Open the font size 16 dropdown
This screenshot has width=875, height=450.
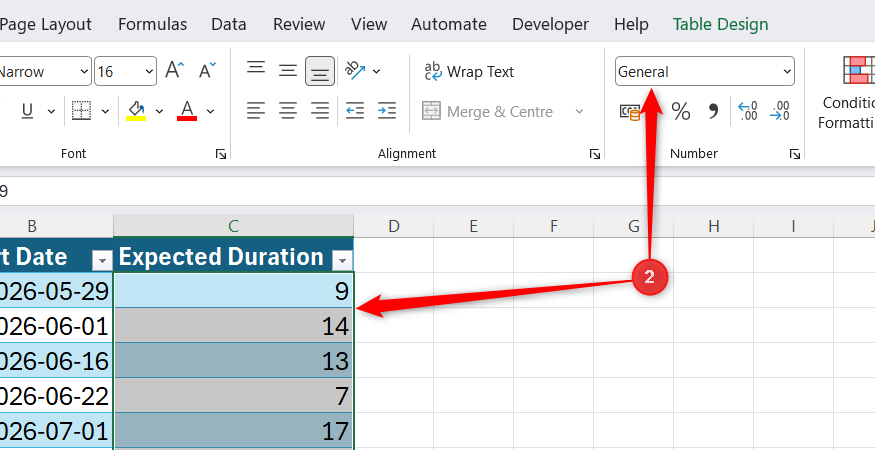pyautogui.click(x=148, y=71)
